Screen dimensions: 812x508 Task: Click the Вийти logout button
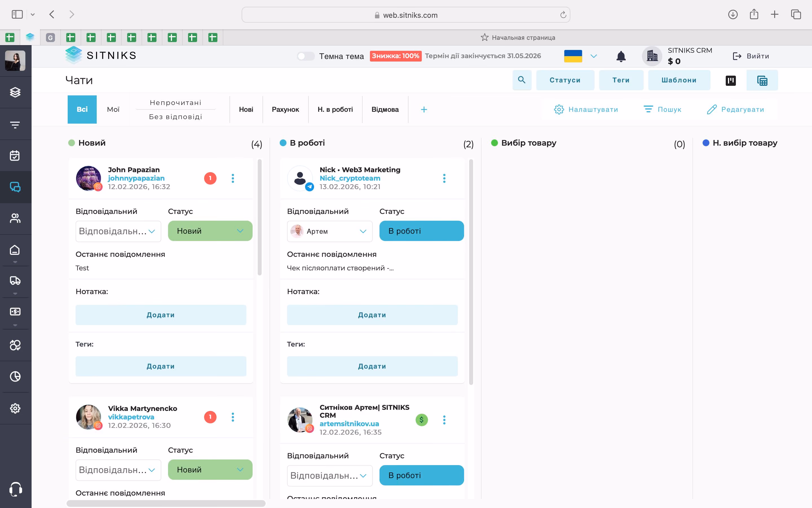(751, 56)
